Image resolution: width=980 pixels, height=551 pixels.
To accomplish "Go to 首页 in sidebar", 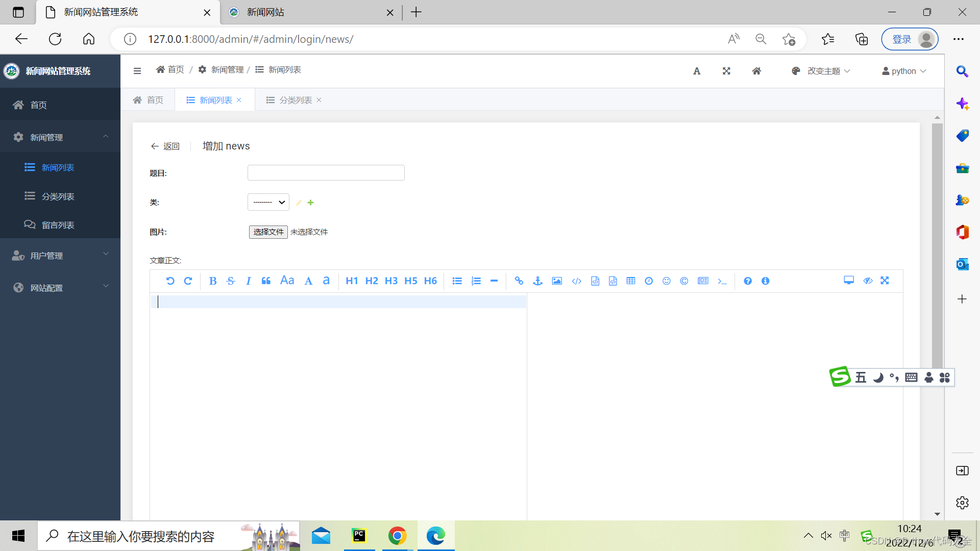I will (x=60, y=105).
